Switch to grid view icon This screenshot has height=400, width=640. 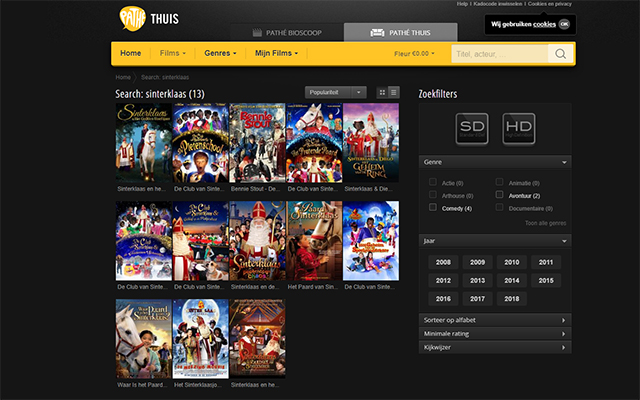pos(382,92)
